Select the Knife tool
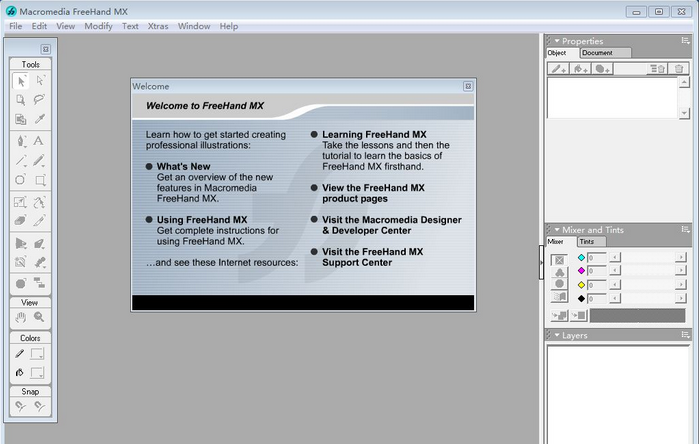The height and width of the screenshot is (444, 700). (x=39, y=220)
